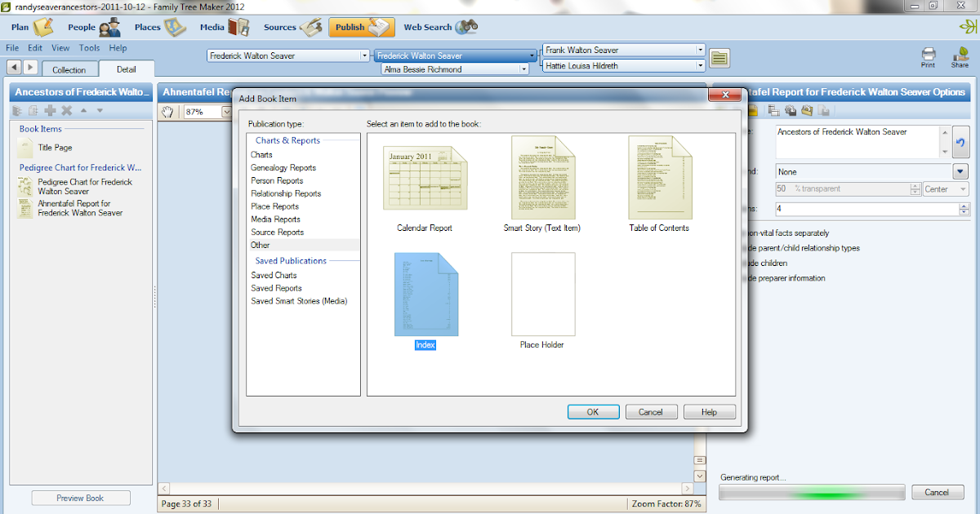The height and width of the screenshot is (514, 980).
Task: Open the Media workspace
Action: 225,27
